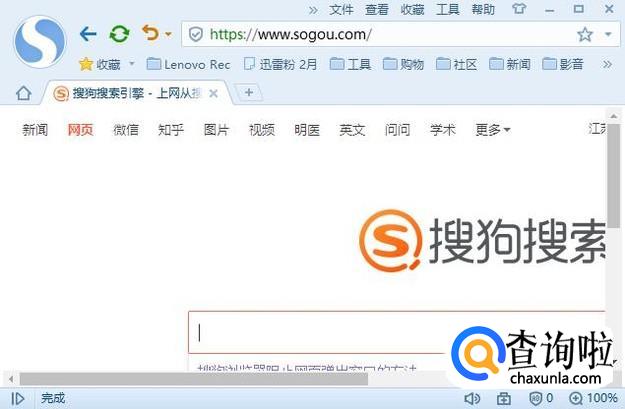Image resolution: width=625 pixels, height=409 pixels.
Task: Open the 查看 menu
Action: 377,10
